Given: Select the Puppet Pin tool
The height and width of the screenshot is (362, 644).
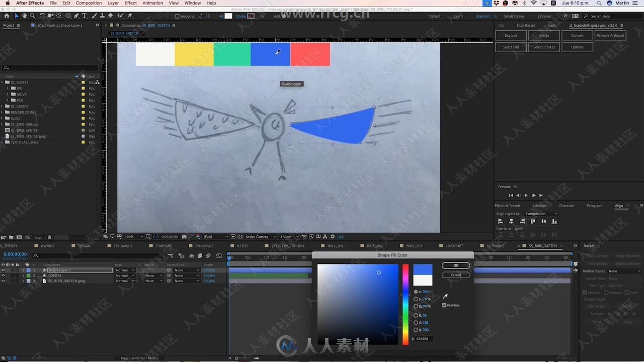Looking at the screenshot, I should click(x=129, y=16).
